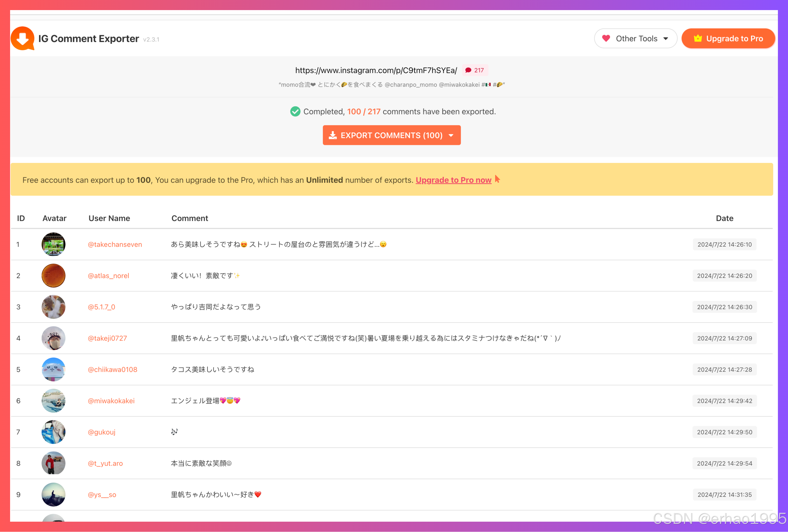
Task: Open @miwakokakei user profile
Action: (x=111, y=400)
